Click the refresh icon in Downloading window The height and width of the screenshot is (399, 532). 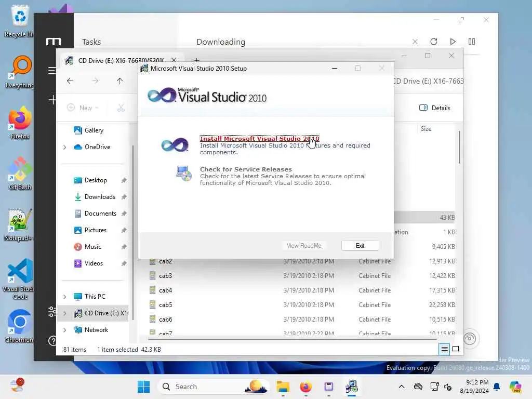pyautogui.click(x=434, y=42)
